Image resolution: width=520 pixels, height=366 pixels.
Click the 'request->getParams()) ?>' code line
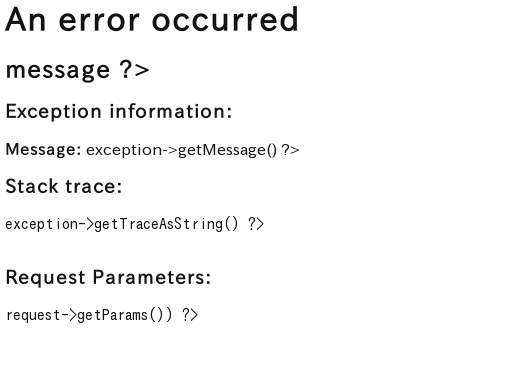click(x=102, y=315)
